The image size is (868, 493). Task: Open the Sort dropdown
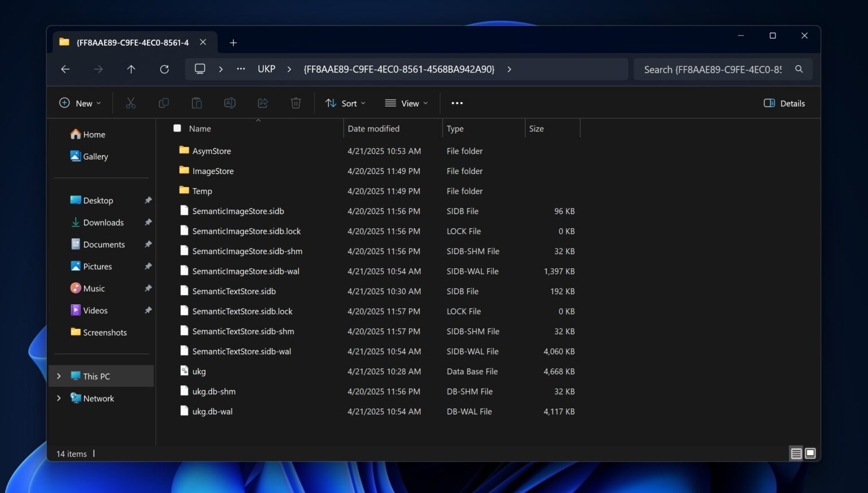[345, 103]
